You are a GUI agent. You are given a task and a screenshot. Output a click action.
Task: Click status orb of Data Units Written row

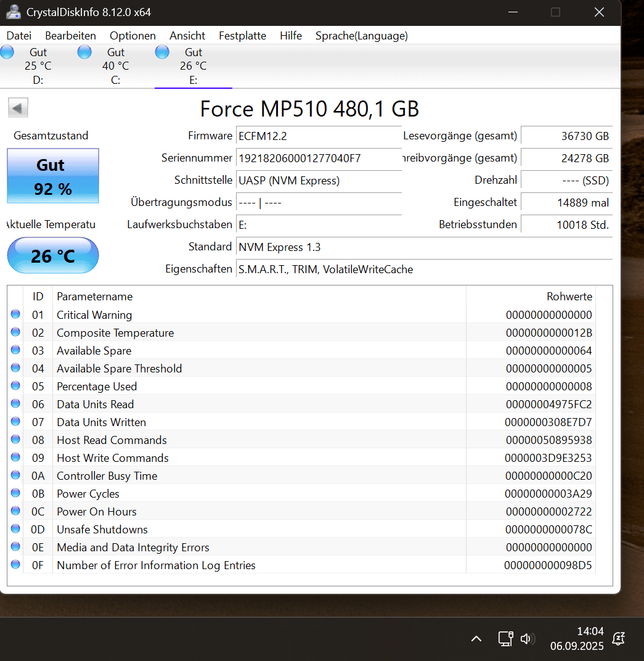(15, 421)
